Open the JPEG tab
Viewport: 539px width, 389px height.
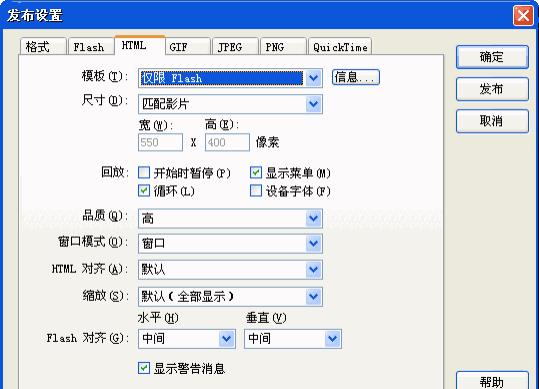coord(235,46)
